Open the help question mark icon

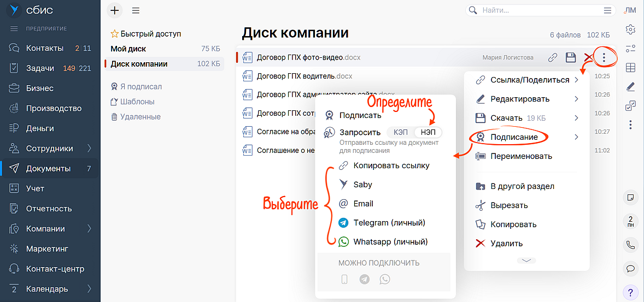(x=630, y=292)
